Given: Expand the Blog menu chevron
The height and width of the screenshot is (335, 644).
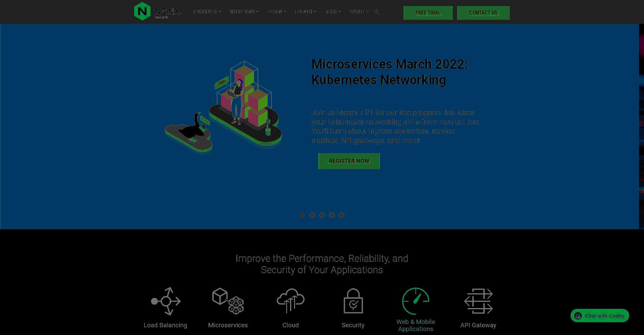Looking at the screenshot, I should 339,12.
